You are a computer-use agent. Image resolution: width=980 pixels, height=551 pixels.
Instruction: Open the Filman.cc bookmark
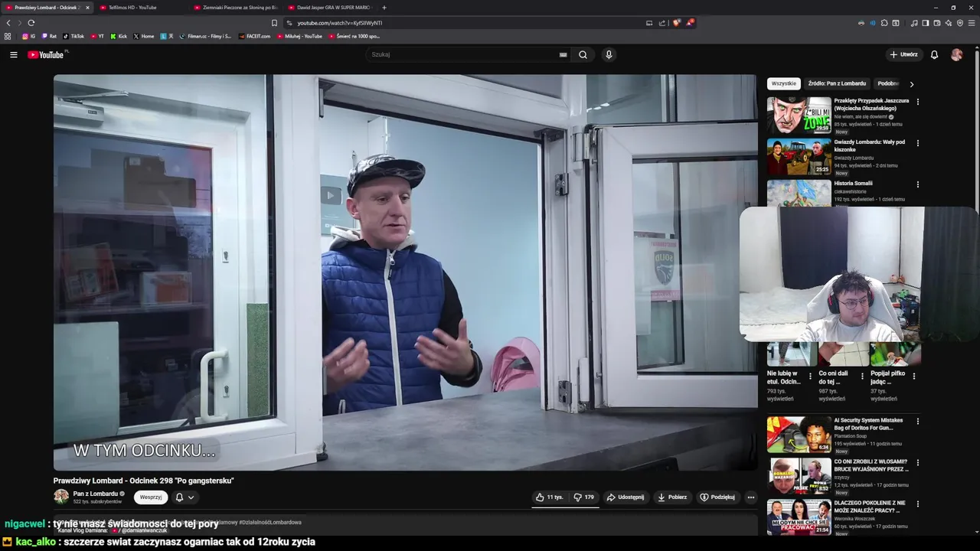(205, 36)
